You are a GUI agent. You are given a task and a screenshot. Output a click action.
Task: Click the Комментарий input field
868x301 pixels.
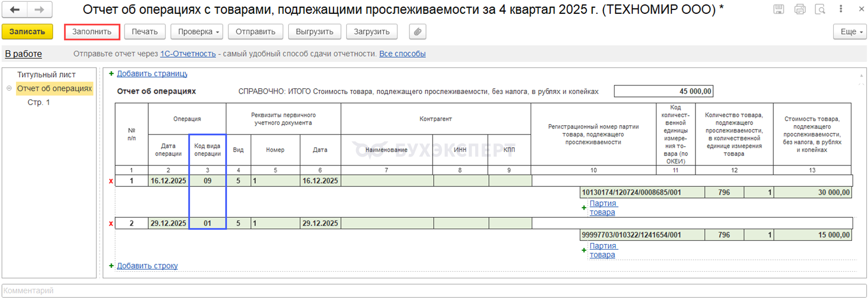(434, 291)
